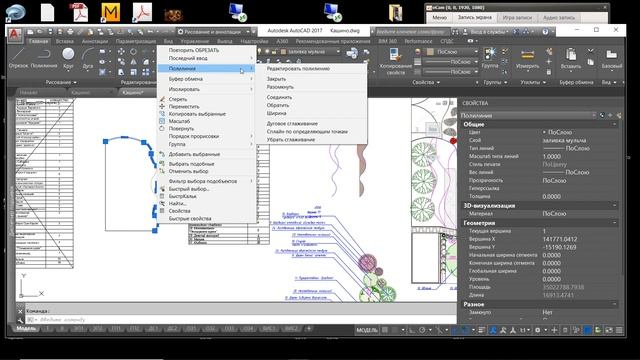Open the Adobe PDF desktop shortcut
The height and width of the screenshot is (360, 640).
point(80,12)
